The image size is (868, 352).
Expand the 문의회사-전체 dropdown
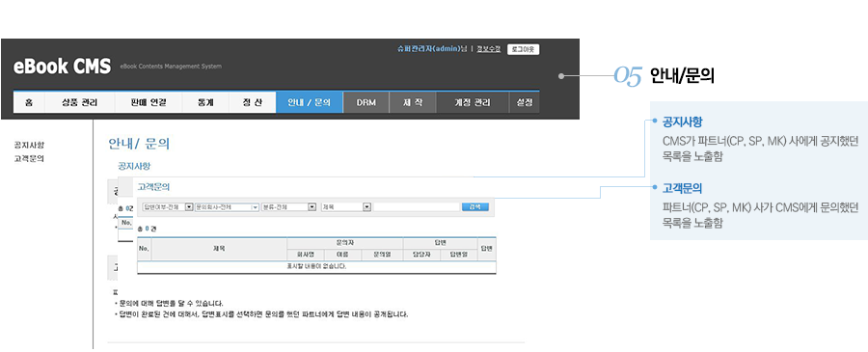(227, 207)
